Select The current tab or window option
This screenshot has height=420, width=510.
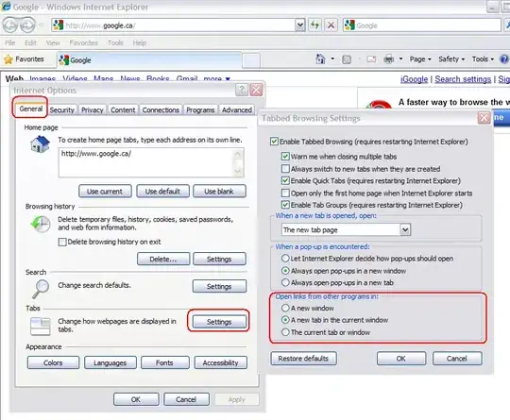[285, 332]
